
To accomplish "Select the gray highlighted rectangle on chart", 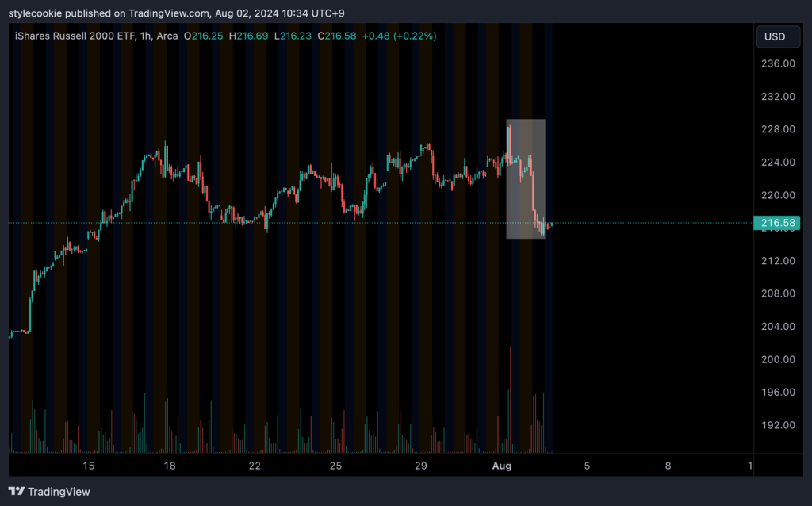I will coord(525,178).
